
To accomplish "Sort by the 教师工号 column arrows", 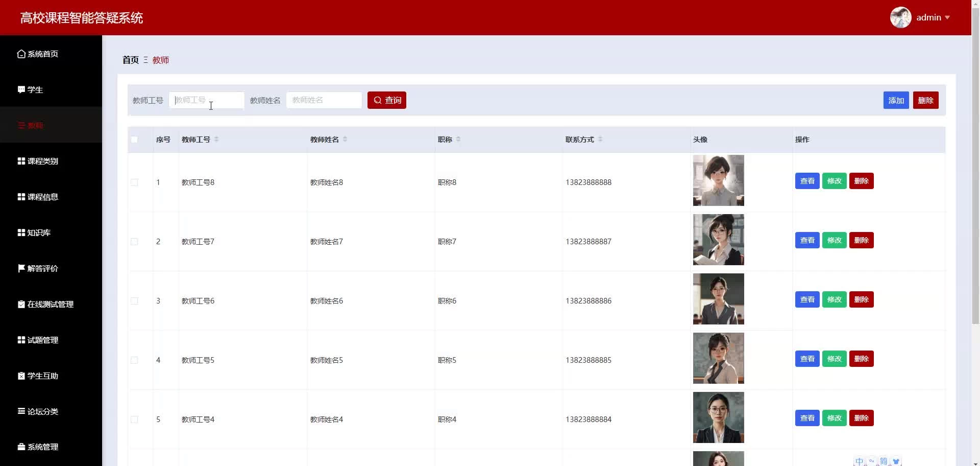I will tap(216, 139).
